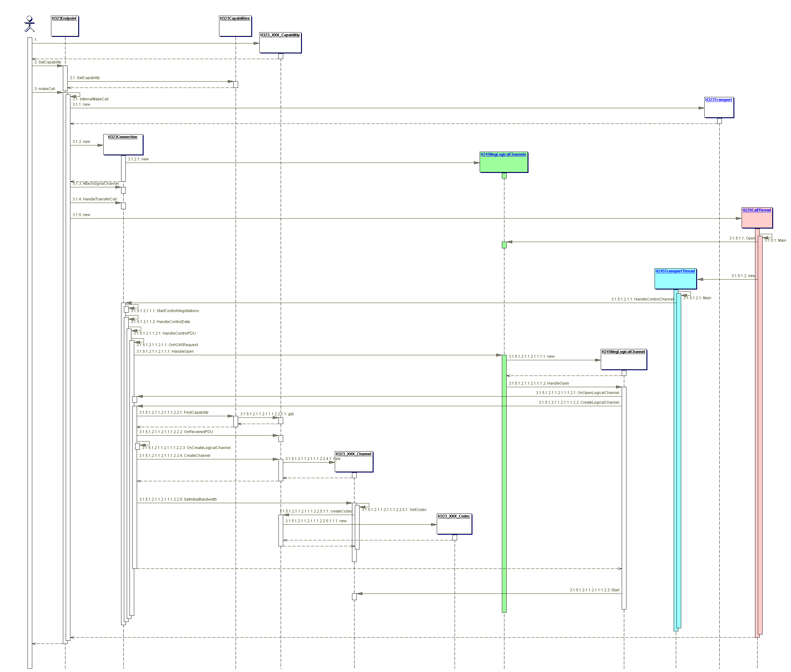Select the H323Connection object box
Image resolution: width=791 pixels, height=672 pixels.
[123, 145]
